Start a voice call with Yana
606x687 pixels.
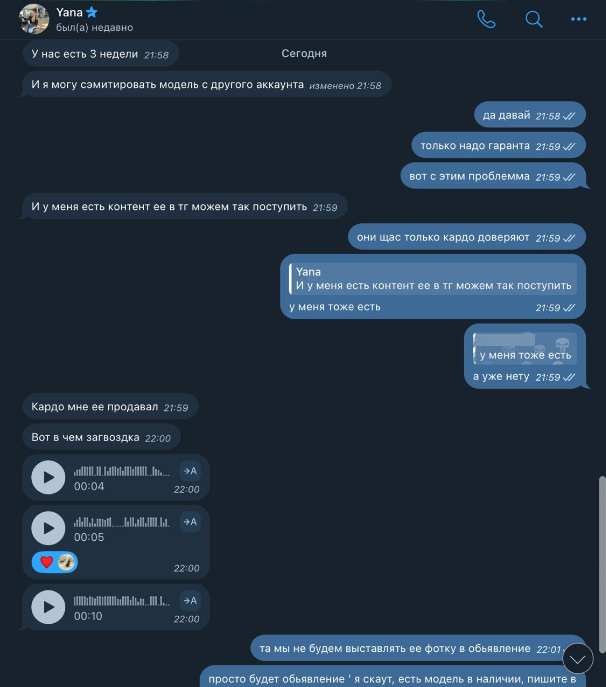(486, 19)
